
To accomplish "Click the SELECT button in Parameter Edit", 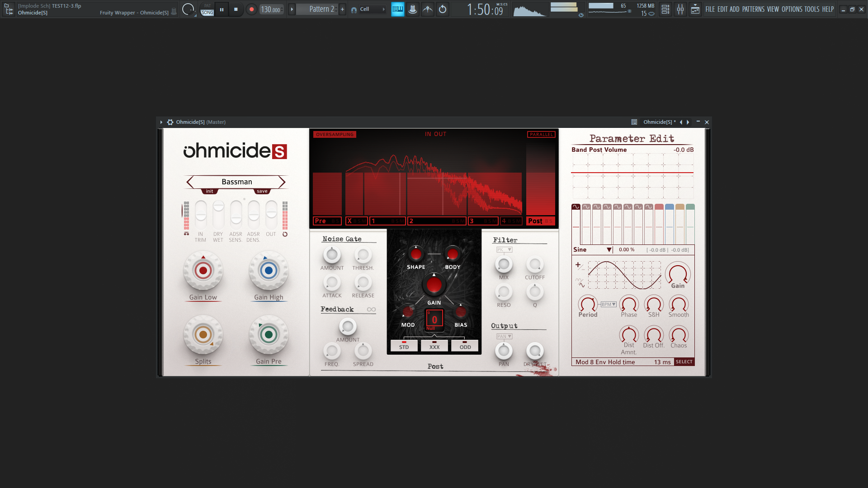I will (684, 362).
